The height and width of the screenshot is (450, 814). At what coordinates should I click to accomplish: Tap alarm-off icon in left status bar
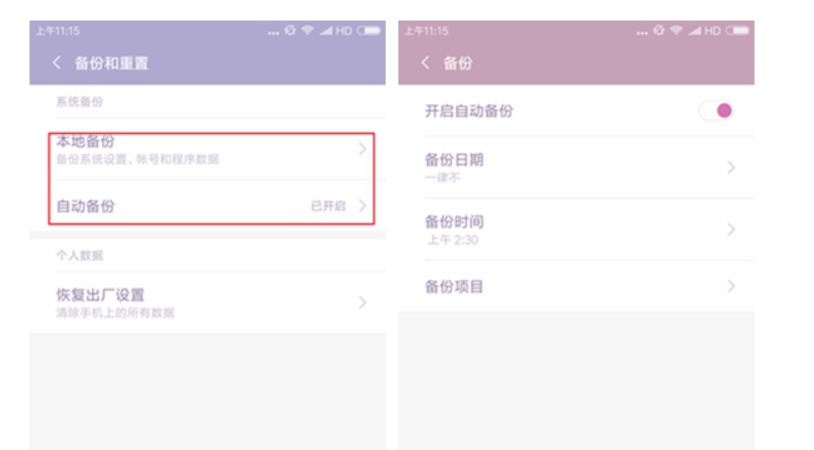coord(290,31)
